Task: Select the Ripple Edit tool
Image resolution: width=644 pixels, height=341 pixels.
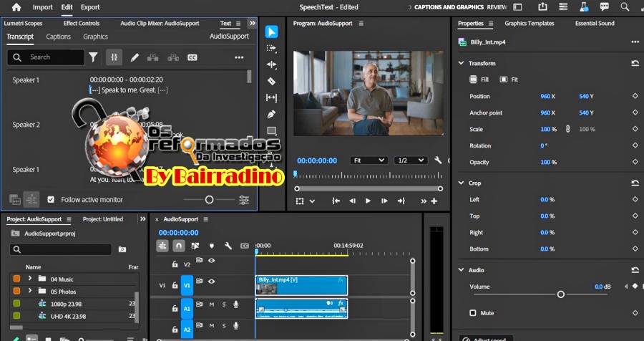Action: pos(271,64)
